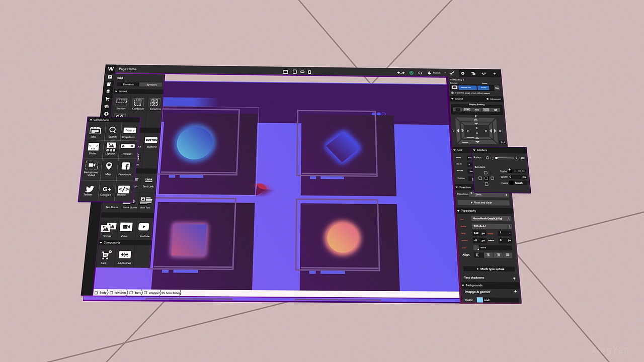
Task: Click the background Color swatch labeled nod
Action: tap(480, 300)
